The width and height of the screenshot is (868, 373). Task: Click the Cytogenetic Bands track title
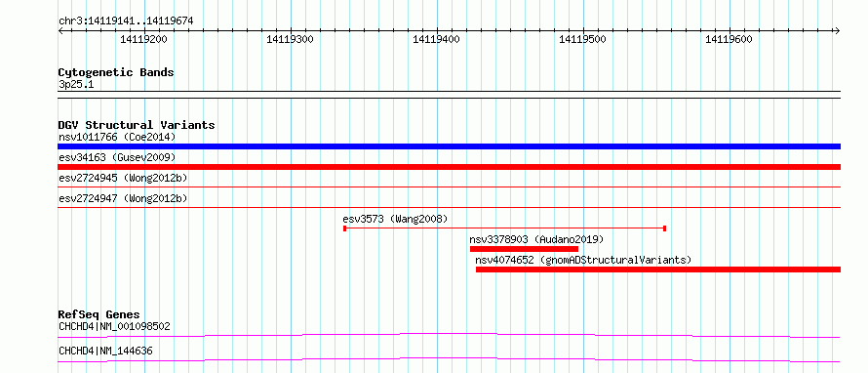pos(116,72)
